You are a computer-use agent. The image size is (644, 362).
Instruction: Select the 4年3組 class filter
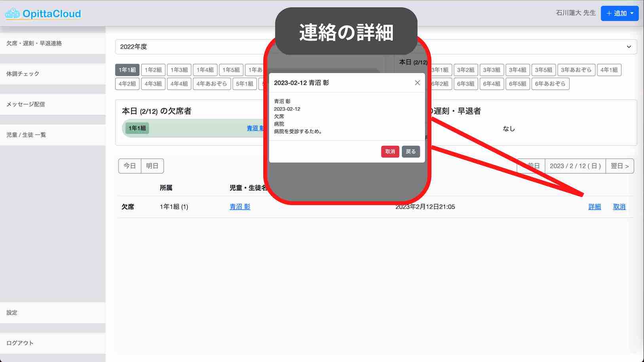point(153,84)
